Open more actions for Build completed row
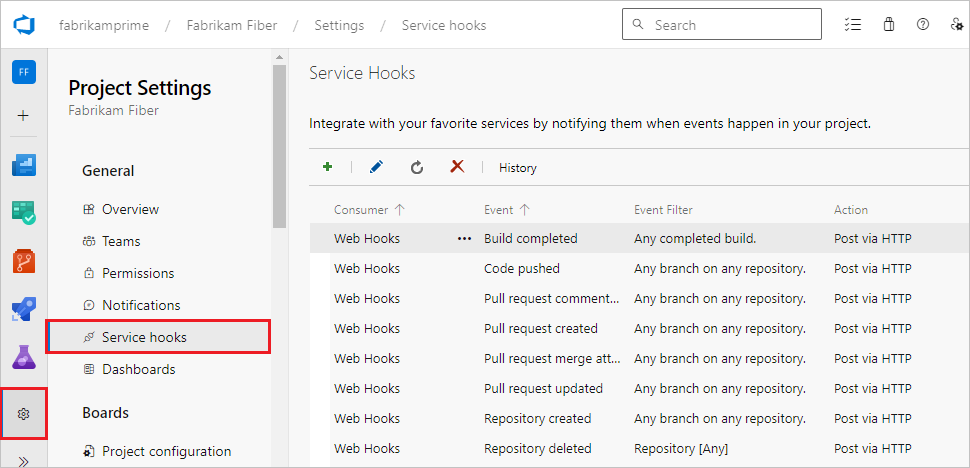Screen dimensions: 970x468 [x=463, y=239]
